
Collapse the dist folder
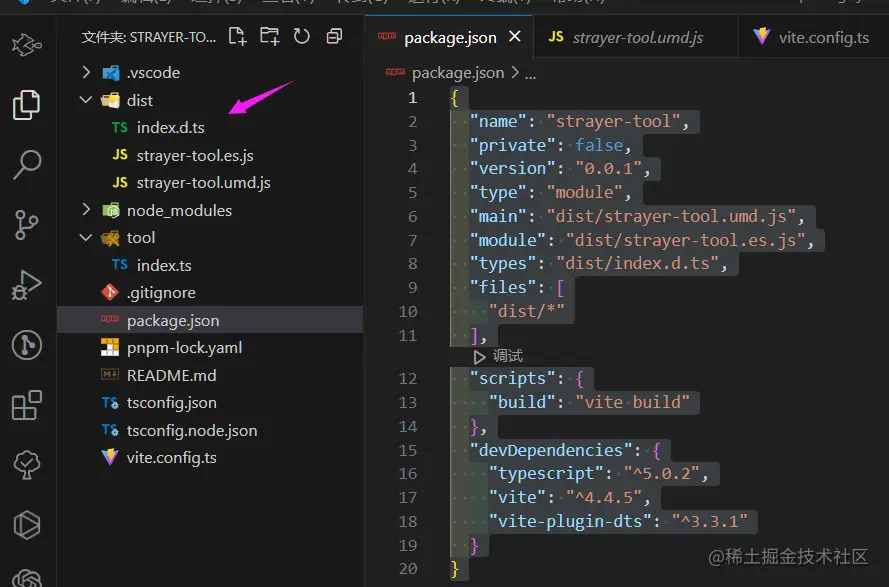[x=210, y=100]
